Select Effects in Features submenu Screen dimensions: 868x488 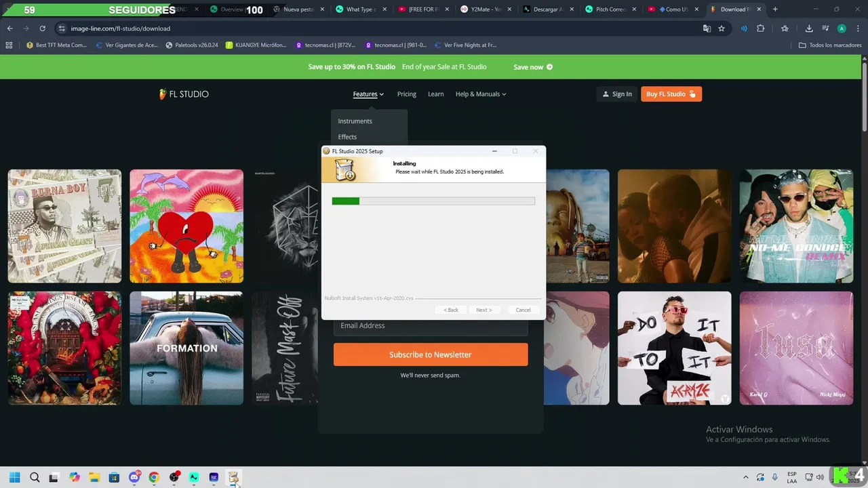[347, 137]
